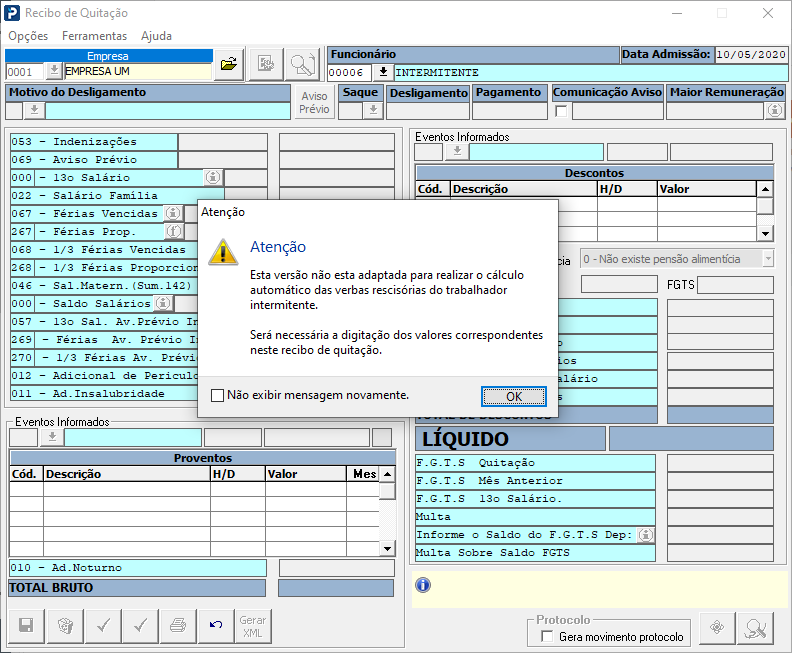
Task: Click info icon on Férias Vencidas row
Action: click(x=173, y=214)
